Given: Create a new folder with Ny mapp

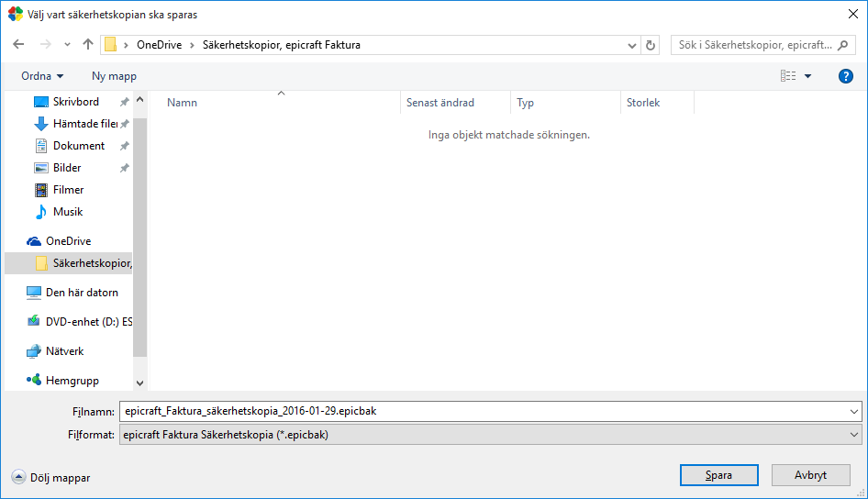Looking at the screenshot, I should [x=114, y=76].
